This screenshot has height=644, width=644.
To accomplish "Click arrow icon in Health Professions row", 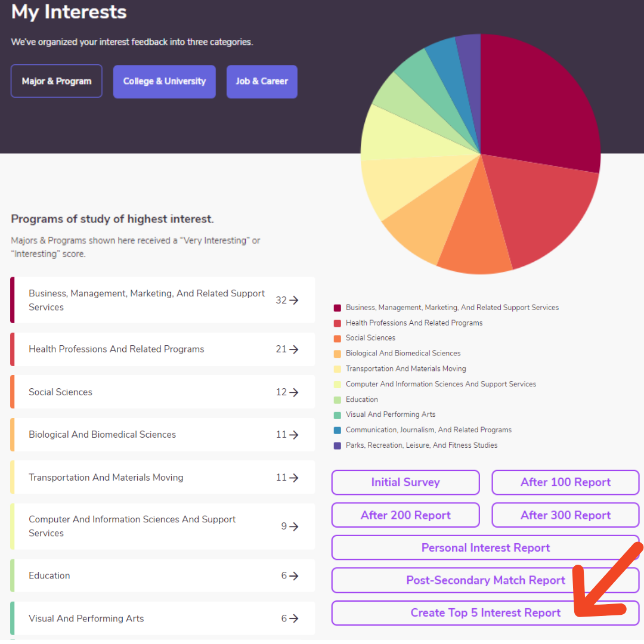I will pyautogui.click(x=293, y=349).
